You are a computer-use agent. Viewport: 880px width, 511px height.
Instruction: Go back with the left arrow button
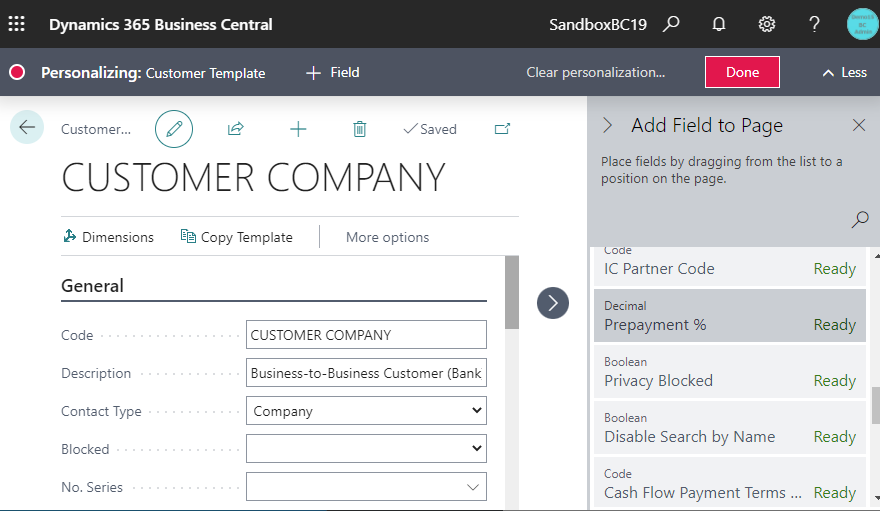click(x=27, y=127)
